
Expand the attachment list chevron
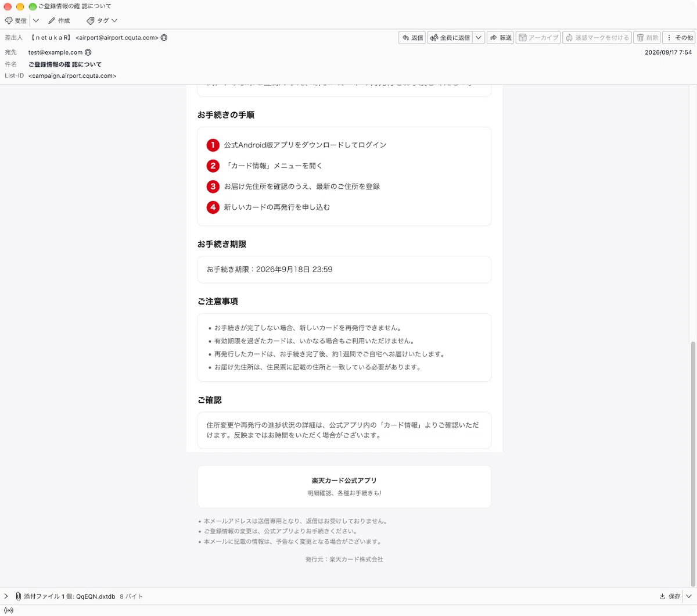tap(6, 596)
